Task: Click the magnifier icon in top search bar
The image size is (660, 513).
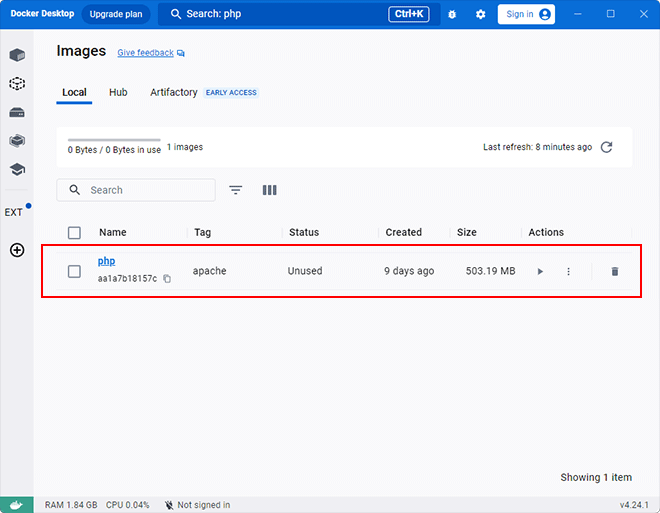Action: [x=176, y=14]
